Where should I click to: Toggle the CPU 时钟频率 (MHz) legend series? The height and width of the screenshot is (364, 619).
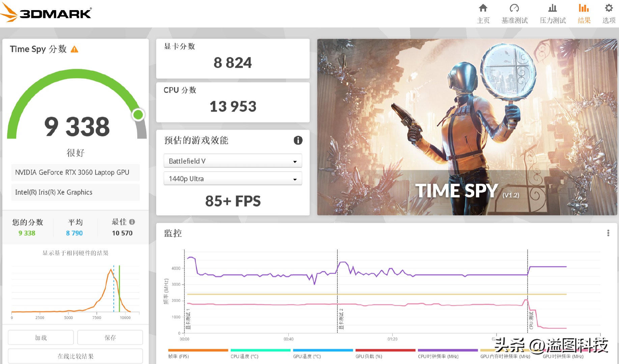[x=448, y=354]
